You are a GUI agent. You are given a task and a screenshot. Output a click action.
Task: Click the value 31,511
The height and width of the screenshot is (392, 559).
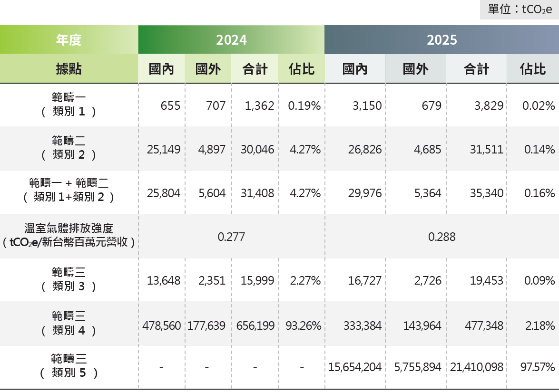point(487,150)
